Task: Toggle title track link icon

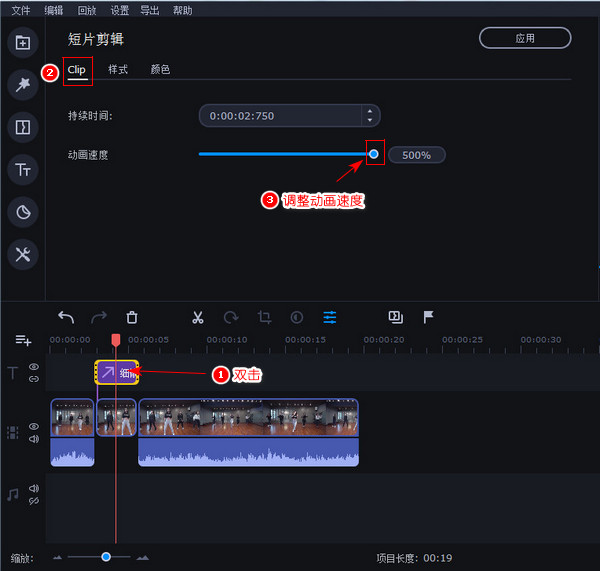Action: 34,379
